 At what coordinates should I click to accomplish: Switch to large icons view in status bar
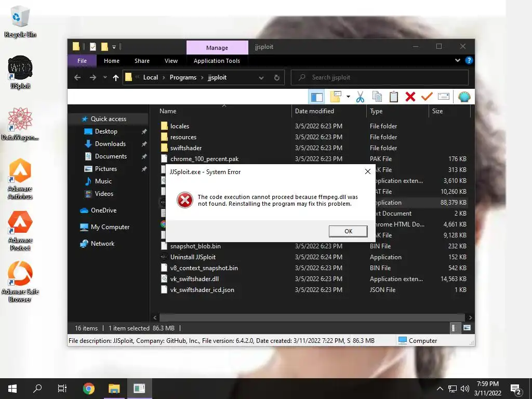tap(467, 328)
